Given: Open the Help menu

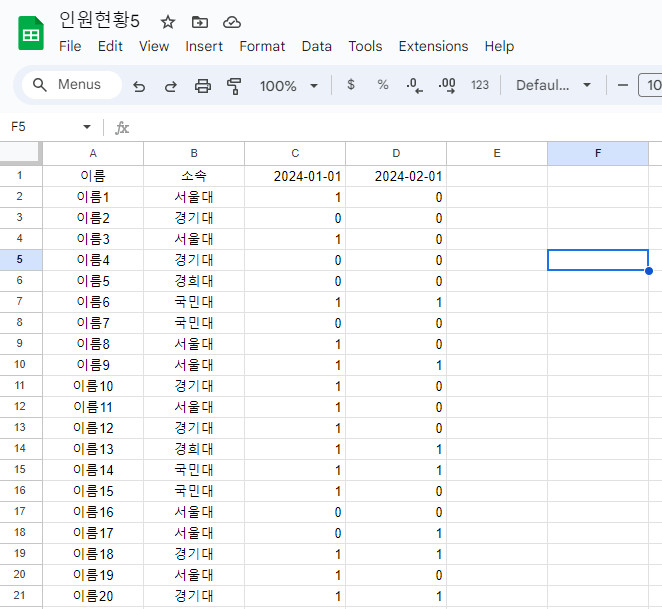Looking at the screenshot, I should pos(499,46).
